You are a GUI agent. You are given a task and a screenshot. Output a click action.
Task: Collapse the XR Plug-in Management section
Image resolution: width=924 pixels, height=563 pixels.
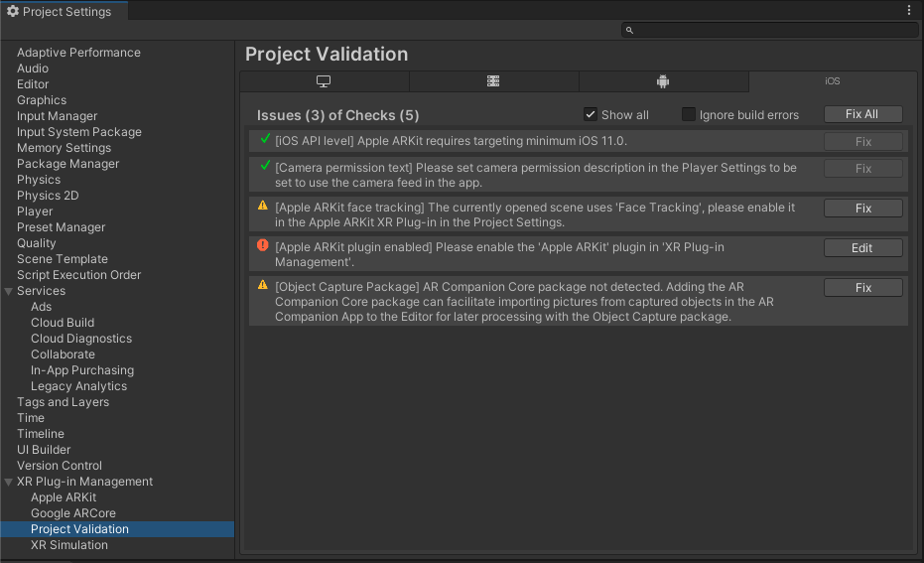click(x=9, y=482)
